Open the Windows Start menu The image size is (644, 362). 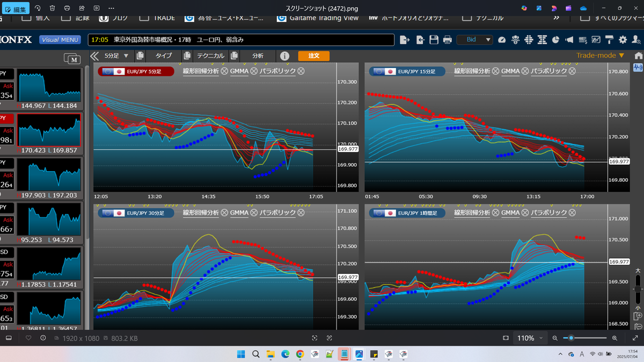tap(241, 354)
